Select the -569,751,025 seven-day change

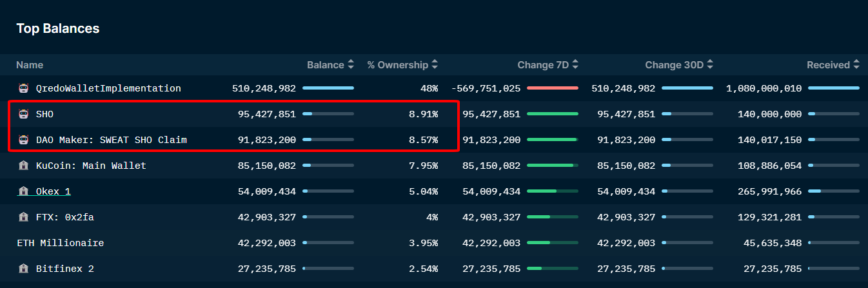pos(486,88)
